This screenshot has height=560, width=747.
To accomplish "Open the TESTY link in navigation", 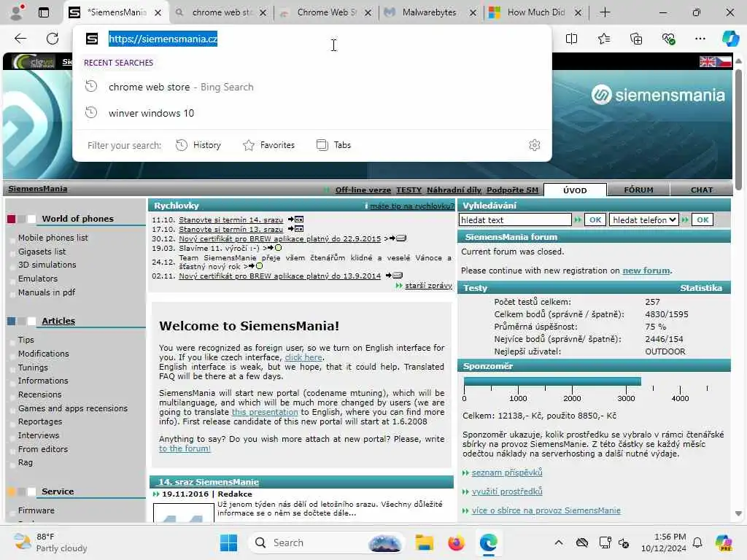I will [409, 190].
